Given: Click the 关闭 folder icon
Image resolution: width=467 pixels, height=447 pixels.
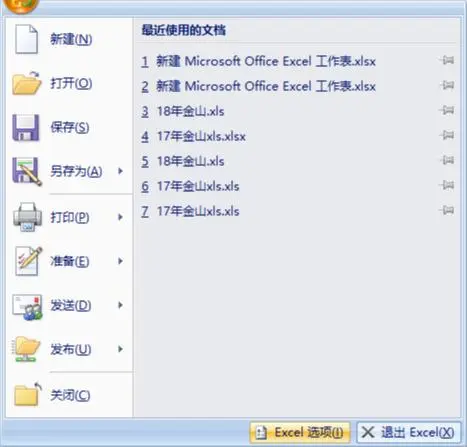Looking at the screenshot, I should point(28,395).
